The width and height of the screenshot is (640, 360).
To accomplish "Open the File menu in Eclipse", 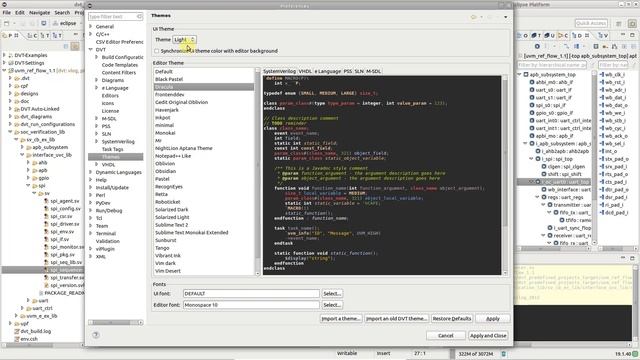I will point(7,13).
